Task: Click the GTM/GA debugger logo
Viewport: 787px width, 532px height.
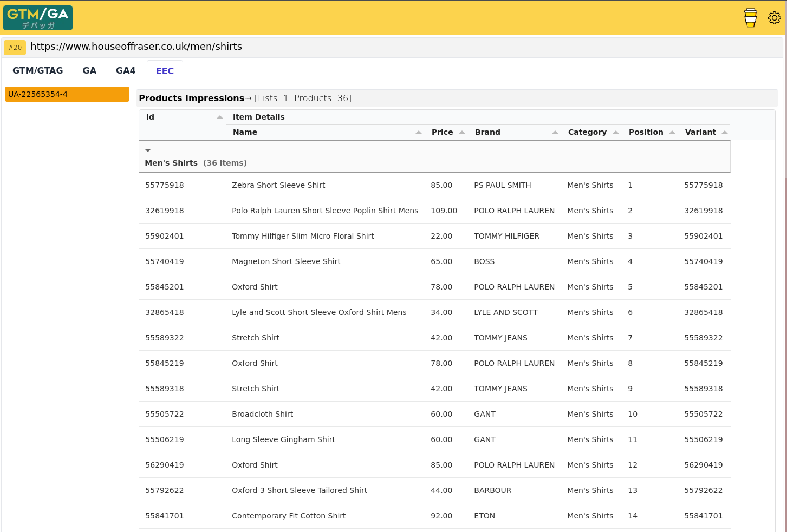Action: [x=38, y=18]
